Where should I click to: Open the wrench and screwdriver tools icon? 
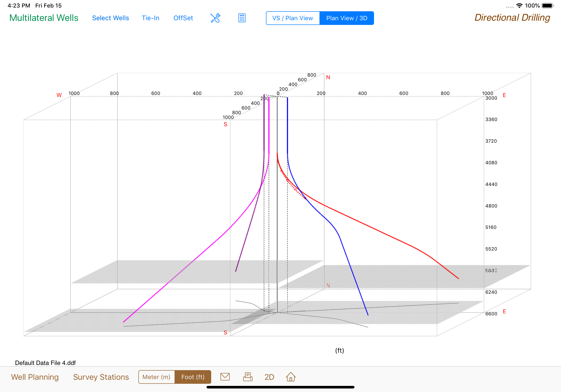[x=215, y=18]
